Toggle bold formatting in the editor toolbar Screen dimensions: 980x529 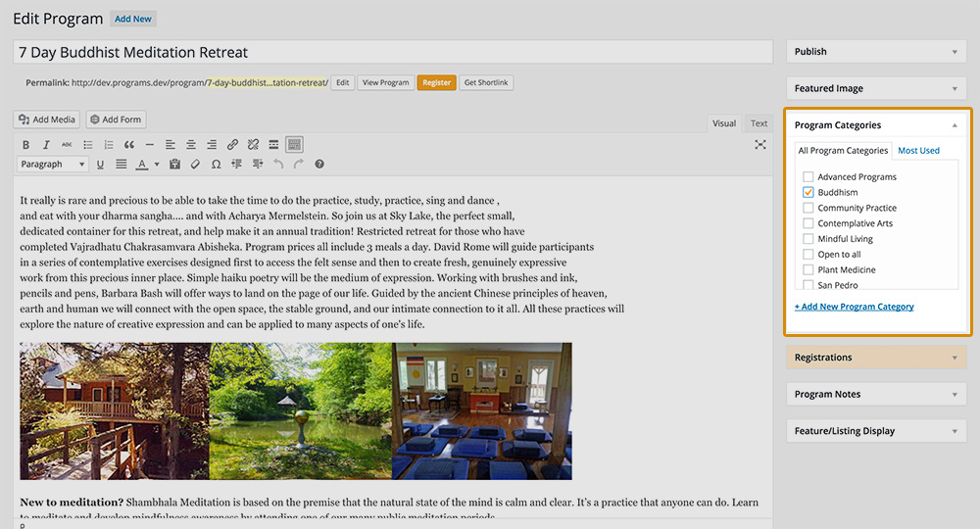[25, 144]
